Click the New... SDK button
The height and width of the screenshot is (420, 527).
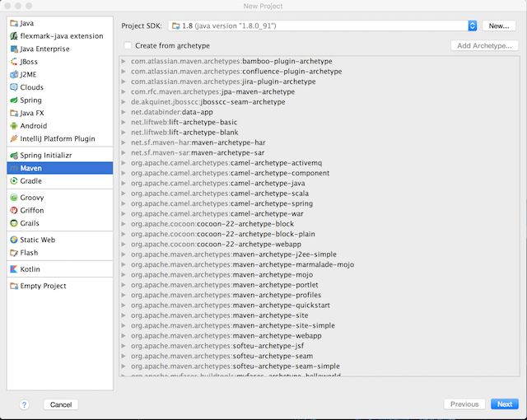pos(499,26)
